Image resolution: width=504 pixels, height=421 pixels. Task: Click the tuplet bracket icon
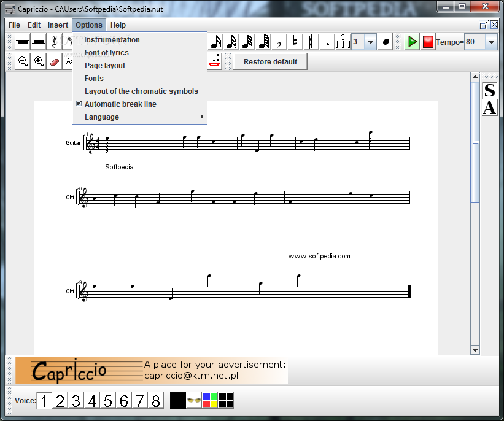point(343,42)
